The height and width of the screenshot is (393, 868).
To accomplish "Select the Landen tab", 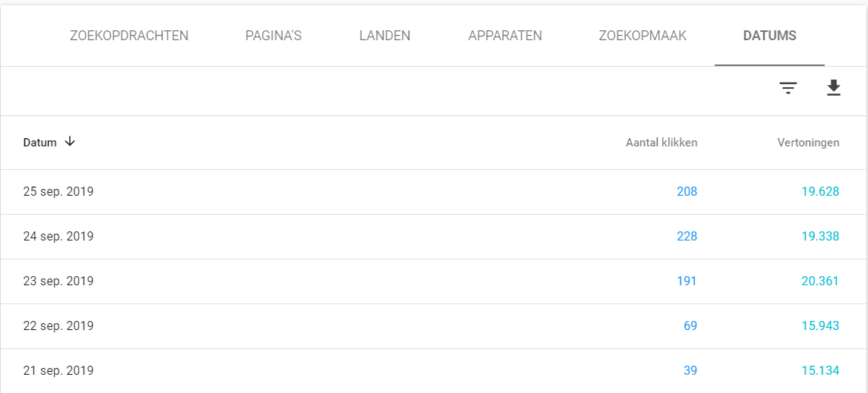I will tap(385, 36).
